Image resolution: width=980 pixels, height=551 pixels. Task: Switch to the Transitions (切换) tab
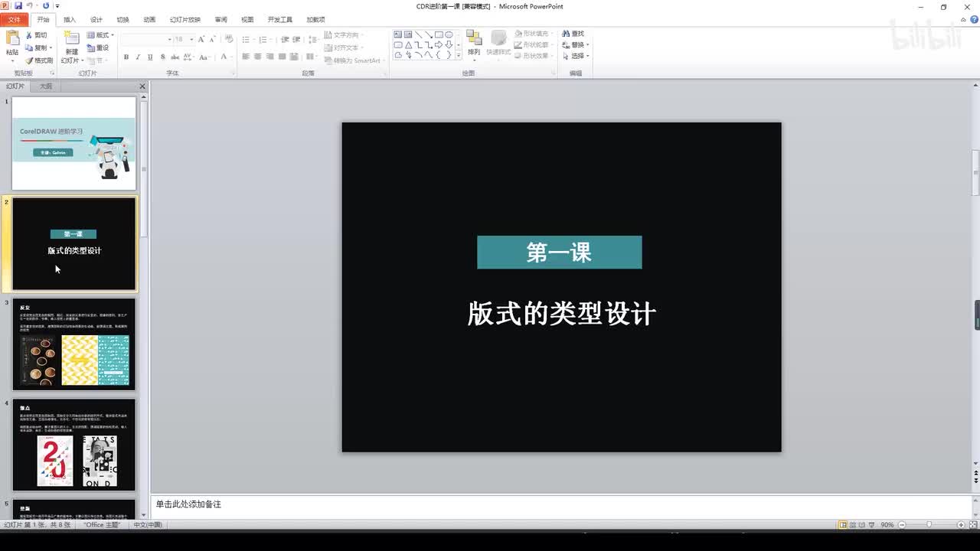point(122,20)
